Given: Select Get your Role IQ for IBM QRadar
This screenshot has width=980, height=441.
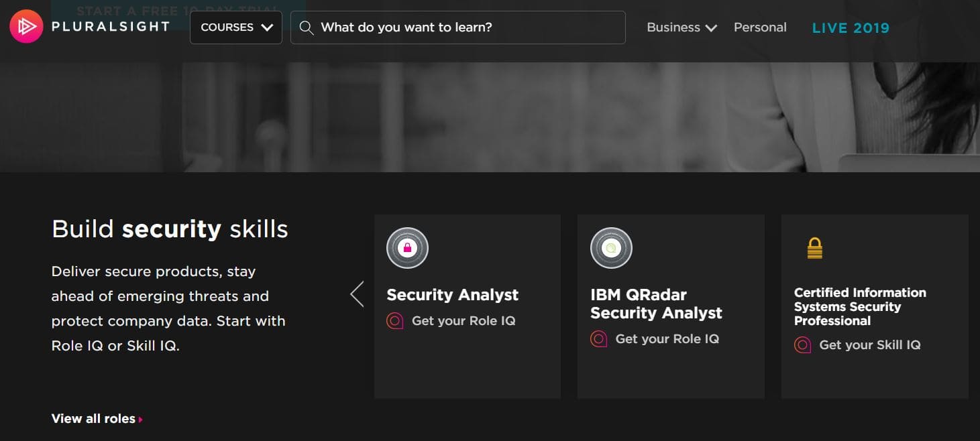Looking at the screenshot, I should pyautogui.click(x=667, y=339).
